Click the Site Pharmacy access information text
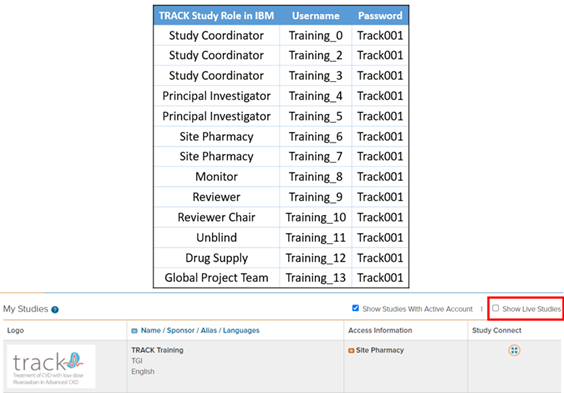 pyautogui.click(x=380, y=350)
